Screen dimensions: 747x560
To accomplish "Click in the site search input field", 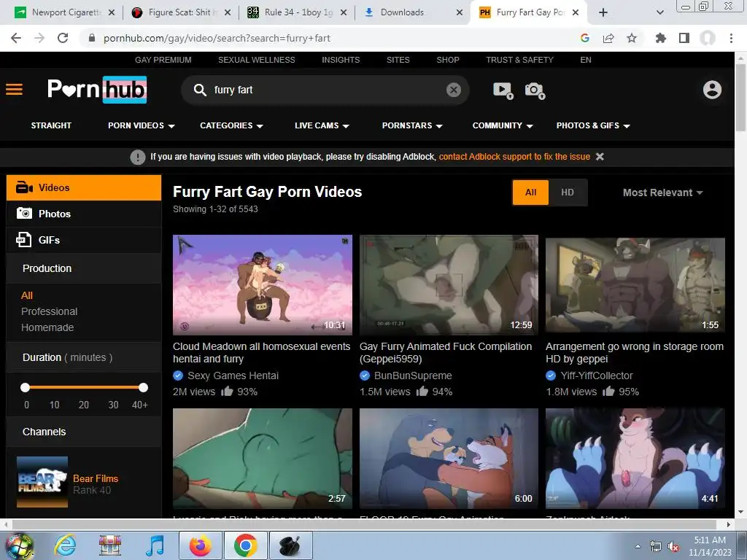I will point(324,90).
